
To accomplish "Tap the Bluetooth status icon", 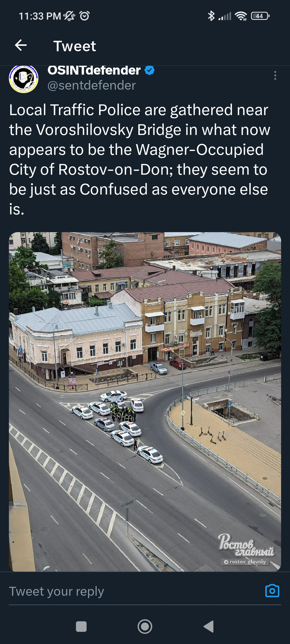I will click(x=211, y=16).
